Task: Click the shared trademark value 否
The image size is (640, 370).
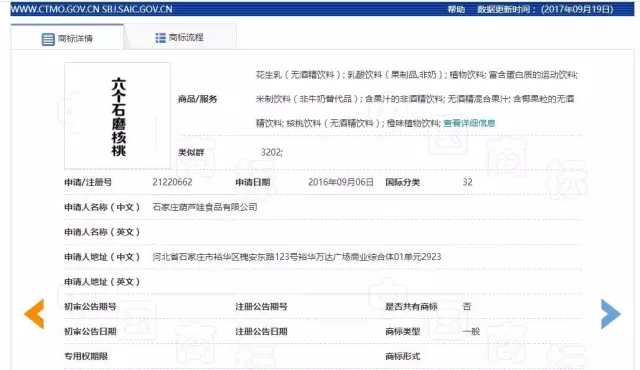Action: coord(467,306)
